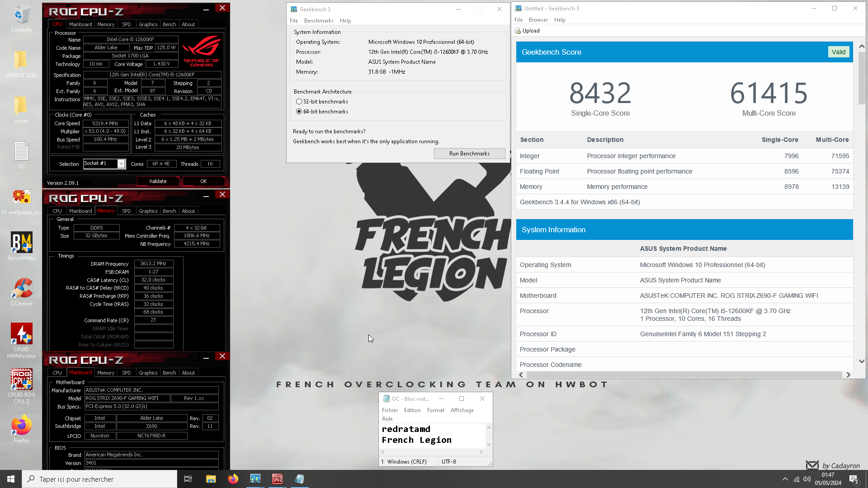Select 32-bit benchmarks radio option
This screenshot has height=488, width=868.
pyautogui.click(x=299, y=102)
